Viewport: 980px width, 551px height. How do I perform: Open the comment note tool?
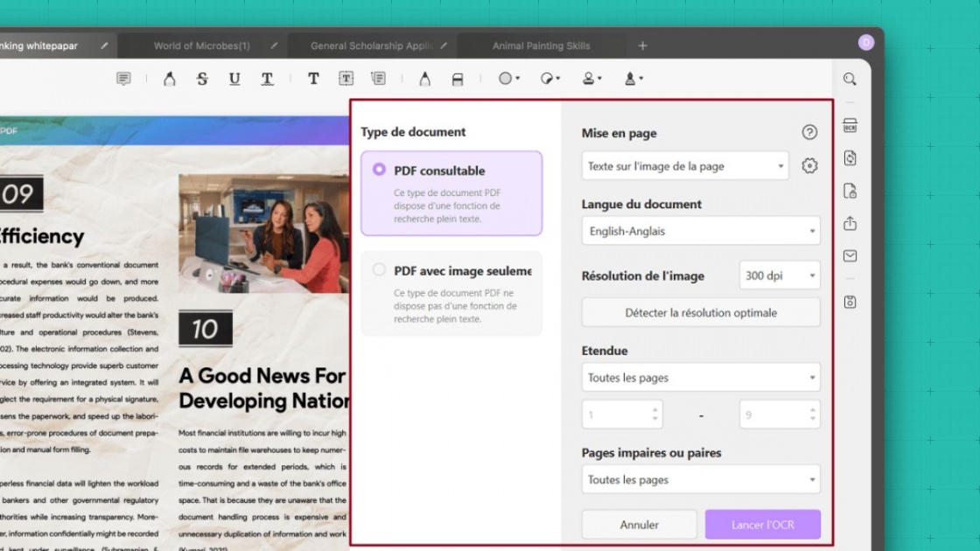(123, 79)
